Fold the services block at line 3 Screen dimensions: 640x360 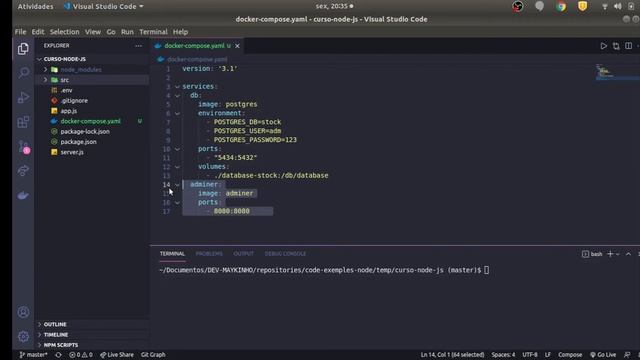coord(177,87)
